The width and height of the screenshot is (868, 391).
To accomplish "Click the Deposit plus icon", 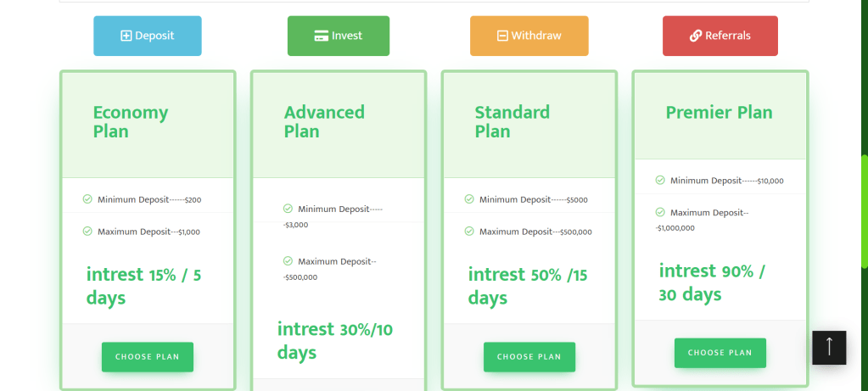I will pos(126,36).
